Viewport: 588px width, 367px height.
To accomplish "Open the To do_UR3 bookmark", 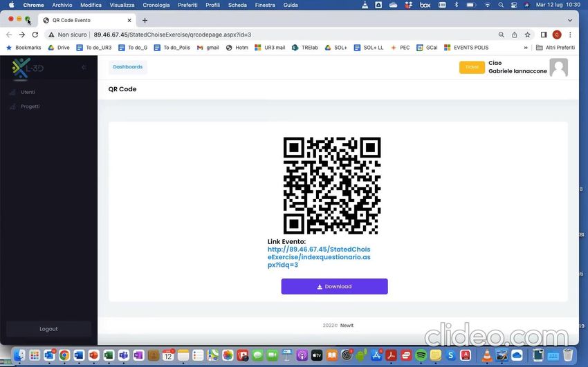I will [94, 48].
